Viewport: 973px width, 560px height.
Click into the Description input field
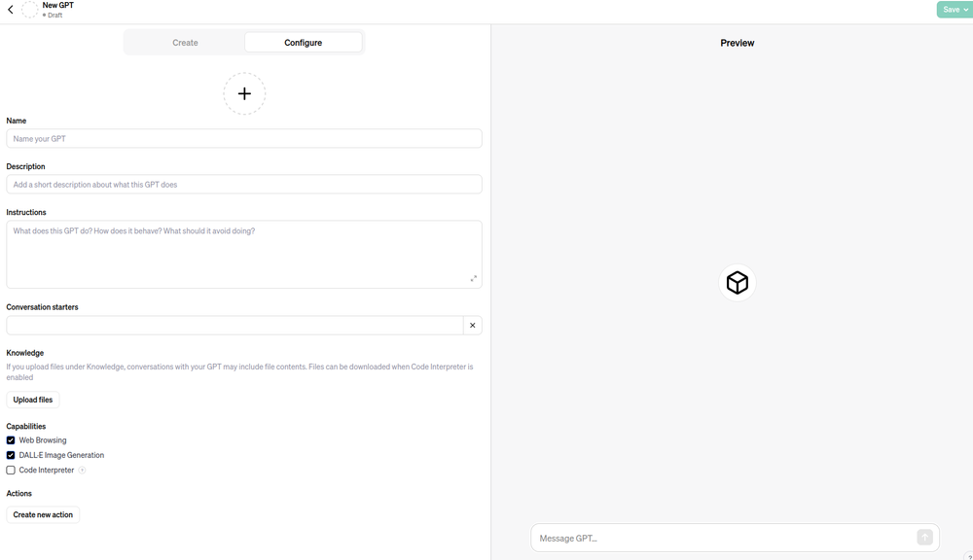[244, 184]
